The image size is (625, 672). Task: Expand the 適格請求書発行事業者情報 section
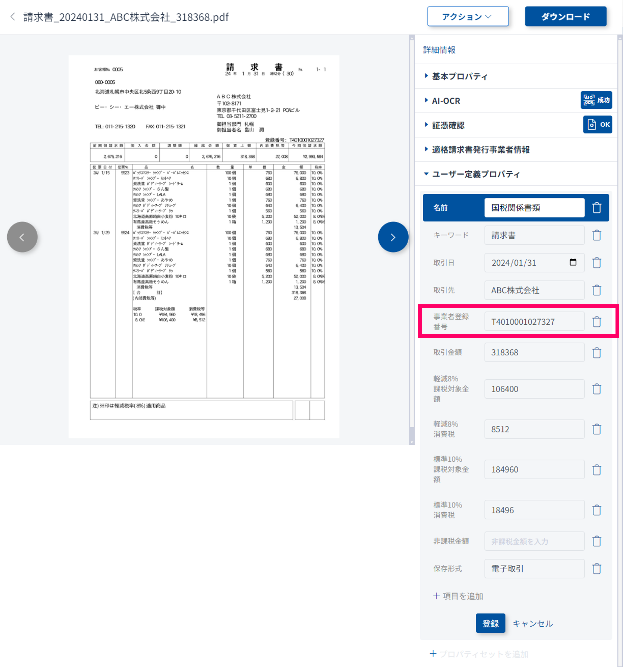(x=480, y=150)
